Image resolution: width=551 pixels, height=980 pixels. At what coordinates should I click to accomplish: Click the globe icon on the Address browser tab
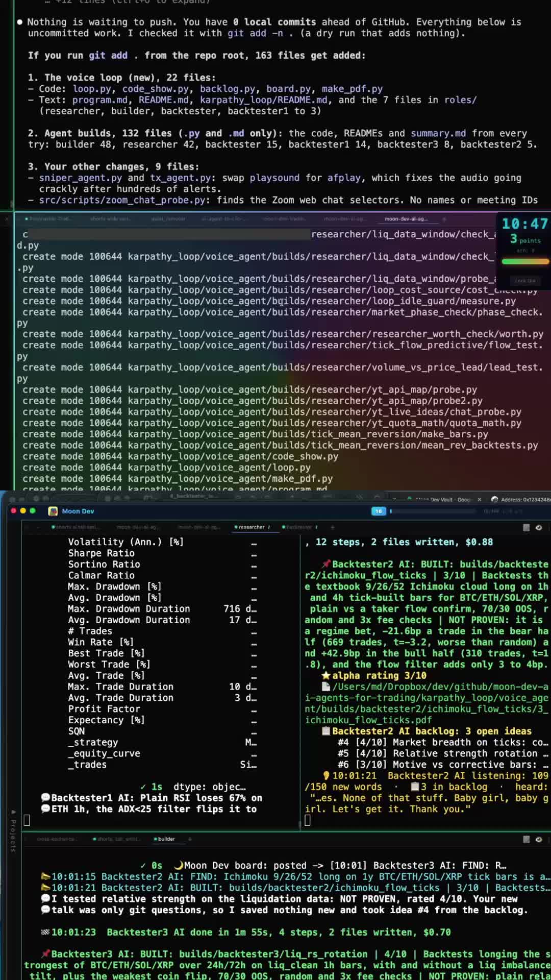coord(494,499)
